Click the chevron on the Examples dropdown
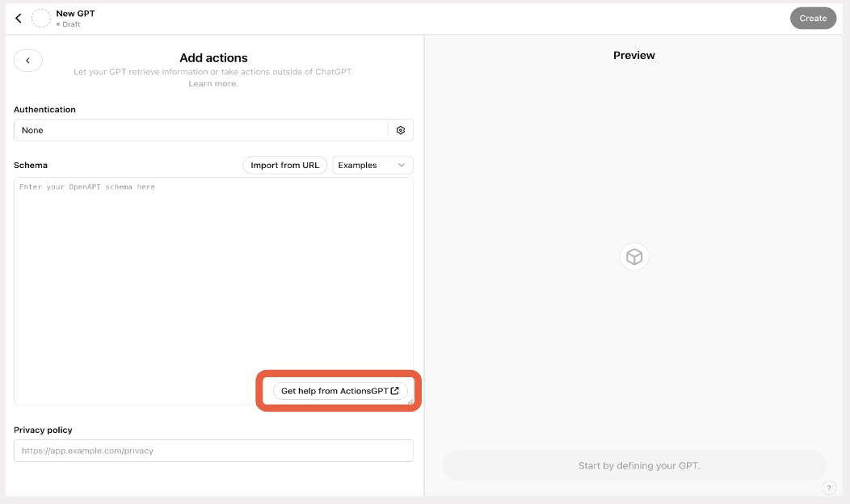The image size is (850, 504). [402, 165]
